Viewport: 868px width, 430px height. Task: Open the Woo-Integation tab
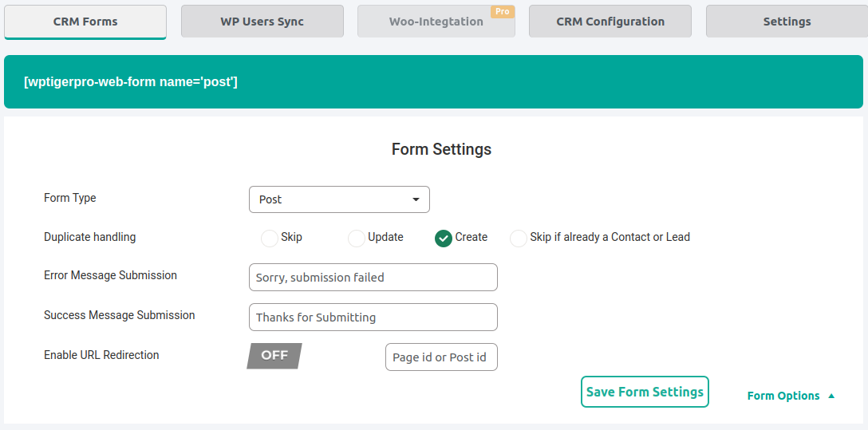click(x=436, y=22)
